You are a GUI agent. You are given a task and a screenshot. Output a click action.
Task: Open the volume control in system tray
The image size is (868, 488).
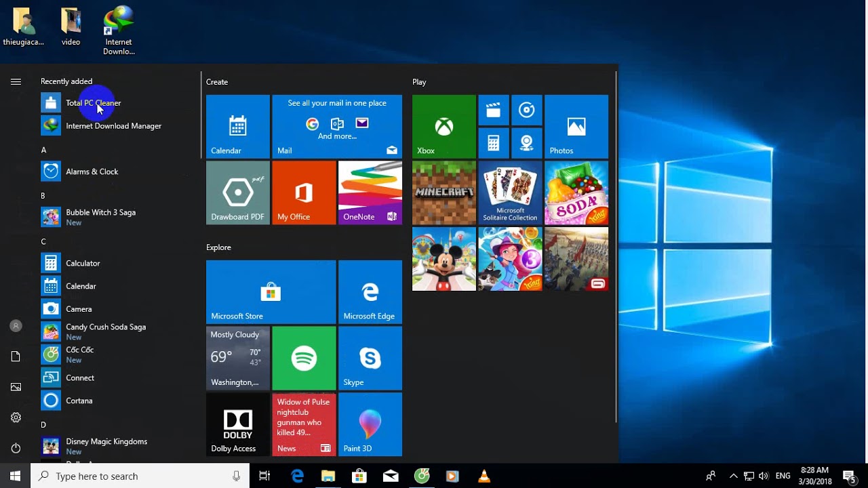[764, 476]
